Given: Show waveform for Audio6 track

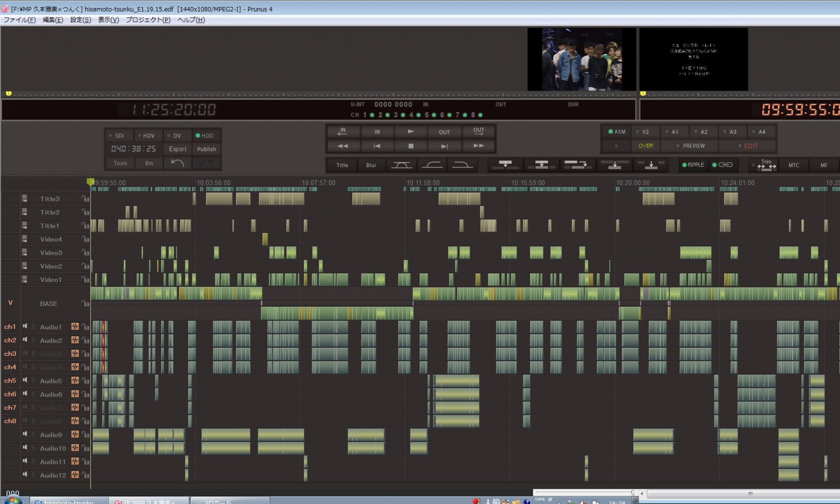Looking at the screenshot, I should pos(75,394).
